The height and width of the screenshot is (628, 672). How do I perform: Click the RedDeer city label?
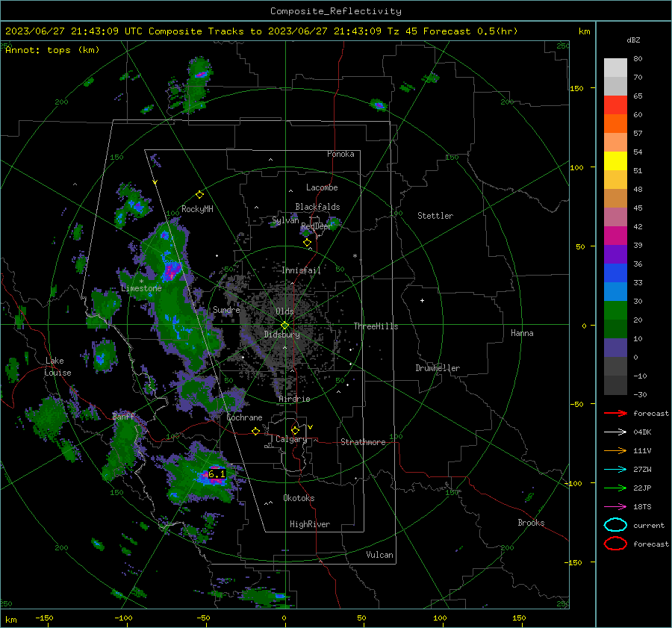(x=317, y=226)
